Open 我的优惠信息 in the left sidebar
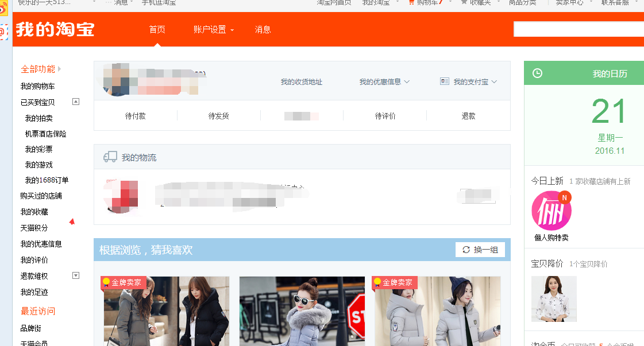The height and width of the screenshot is (346, 644). click(41, 244)
